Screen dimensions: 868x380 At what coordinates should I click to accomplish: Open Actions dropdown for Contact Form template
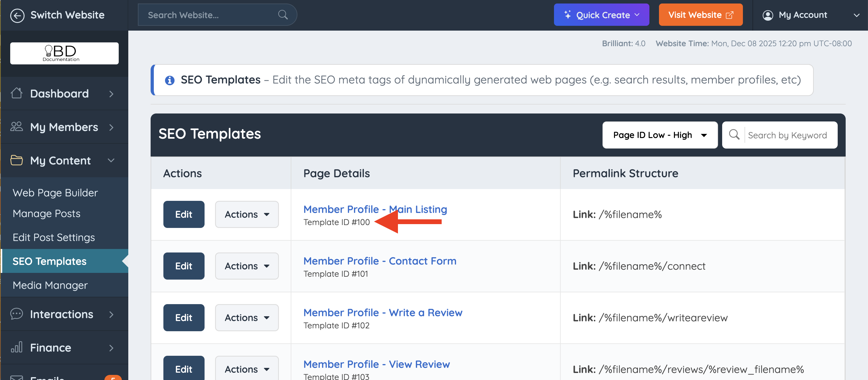click(247, 266)
